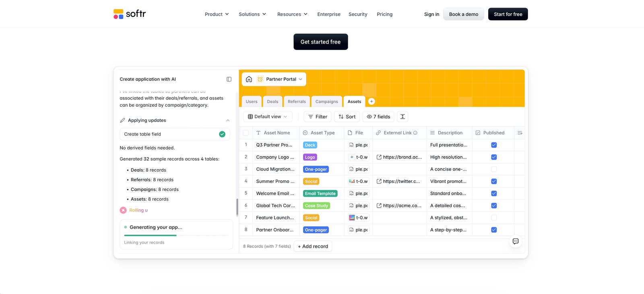Open the Product dropdown menu
This screenshot has height=294, width=644.
pyautogui.click(x=217, y=14)
